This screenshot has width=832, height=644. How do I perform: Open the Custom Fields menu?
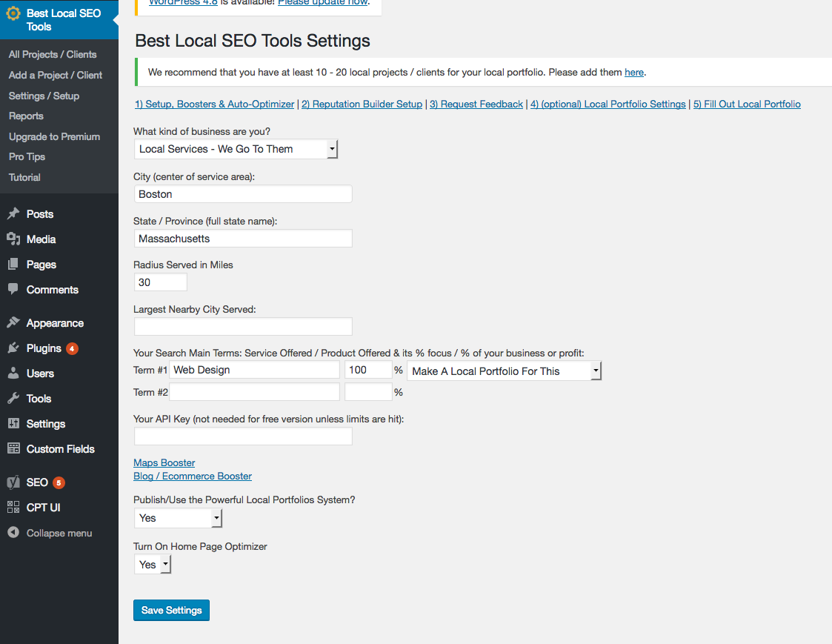(61, 449)
